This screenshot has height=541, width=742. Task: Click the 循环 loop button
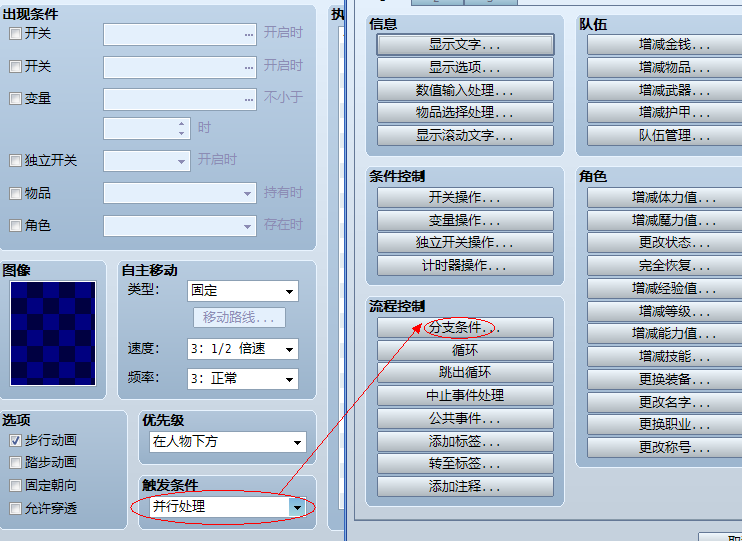(465, 350)
